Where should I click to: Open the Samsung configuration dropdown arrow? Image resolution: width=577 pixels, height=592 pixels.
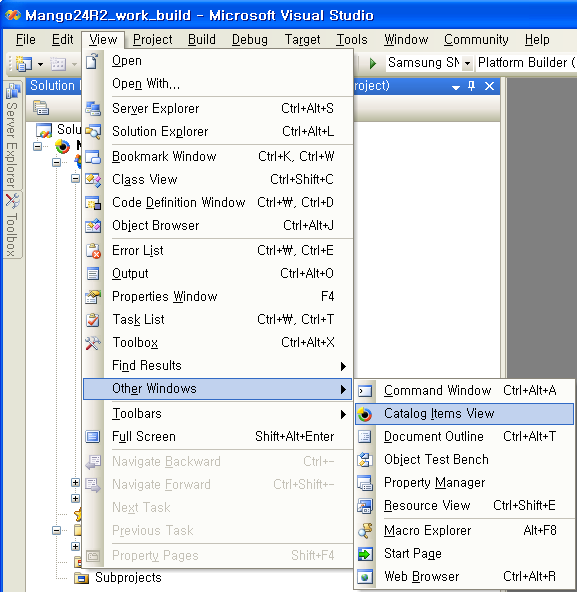coord(467,63)
